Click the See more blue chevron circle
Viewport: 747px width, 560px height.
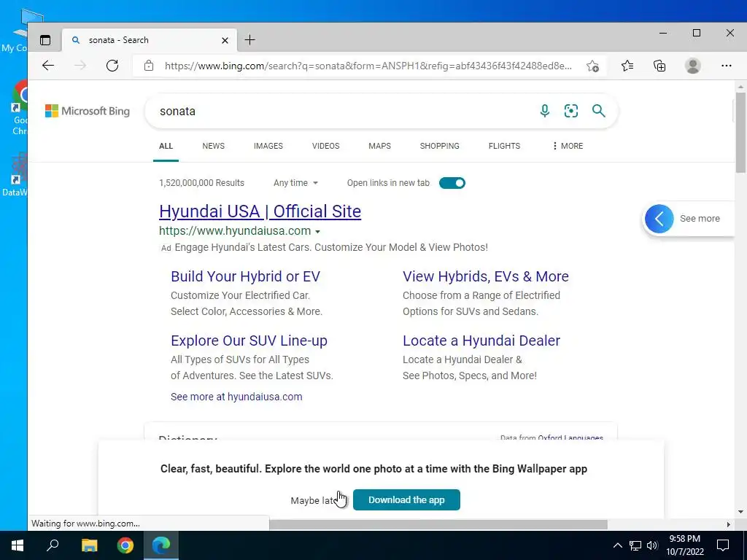click(659, 219)
